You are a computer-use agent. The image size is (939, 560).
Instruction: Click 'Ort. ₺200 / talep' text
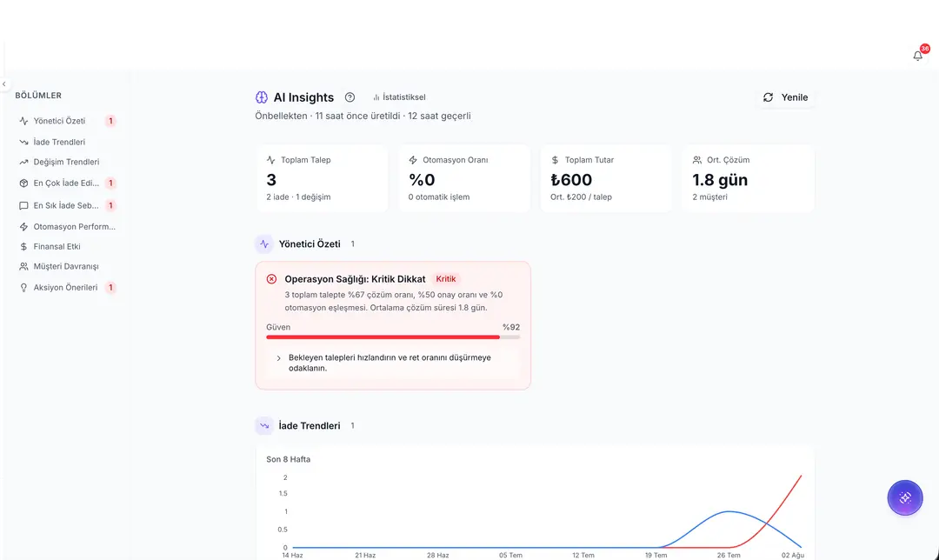(x=581, y=197)
